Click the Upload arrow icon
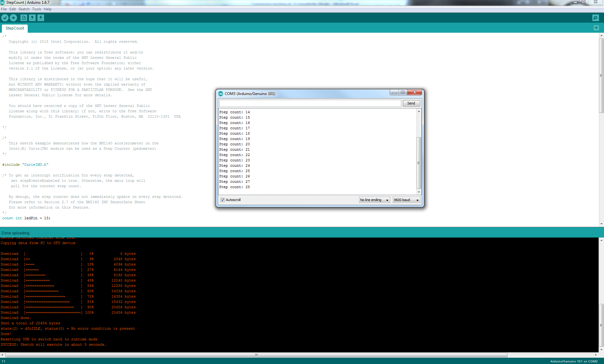This screenshot has height=364, width=604. 14,18
